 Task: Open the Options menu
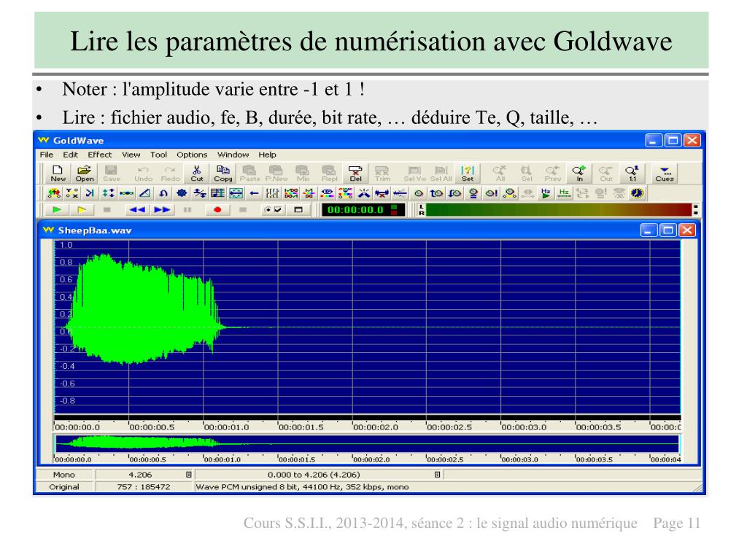[192, 155]
